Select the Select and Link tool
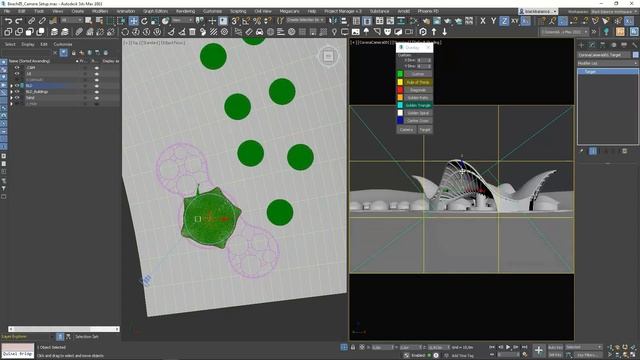The width and height of the screenshot is (640, 360). [31, 20]
